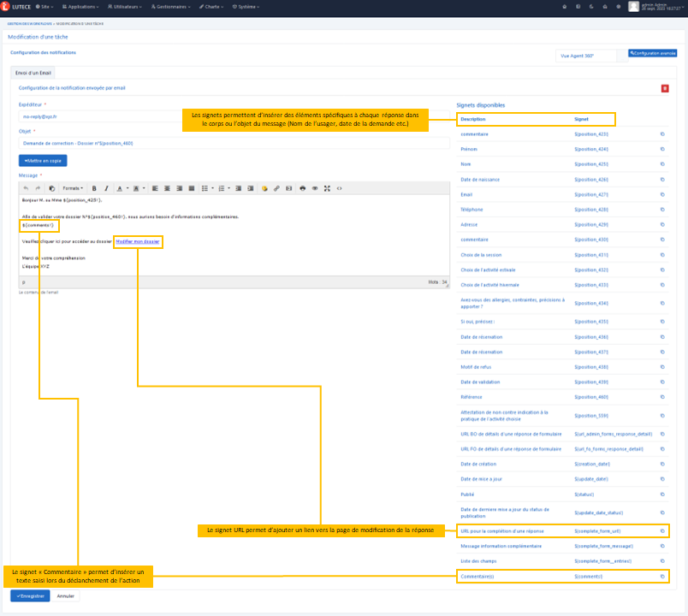Click the Enregistrer button
Viewport: 688px width, 616px height.
30,595
